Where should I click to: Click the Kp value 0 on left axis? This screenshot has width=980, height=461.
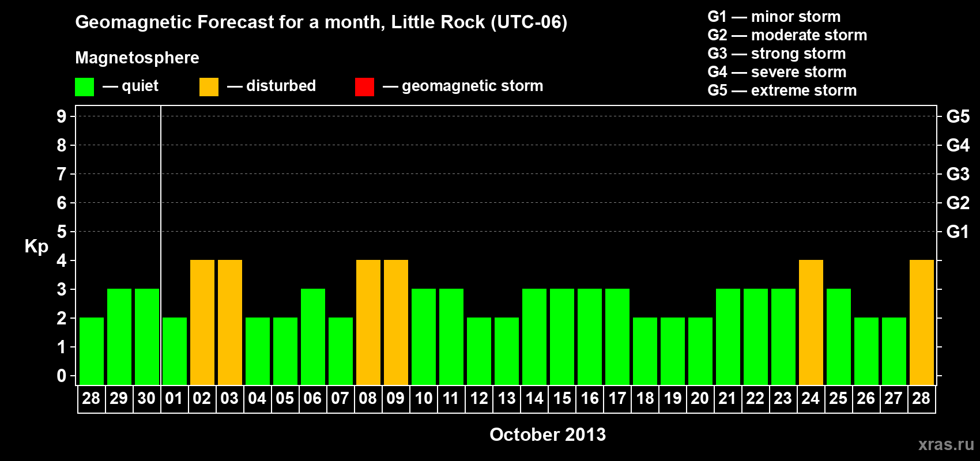[x=62, y=376]
